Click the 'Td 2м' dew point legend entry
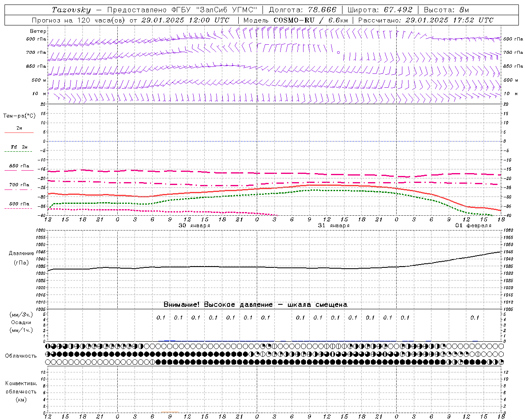 pyautogui.click(x=19, y=147)
